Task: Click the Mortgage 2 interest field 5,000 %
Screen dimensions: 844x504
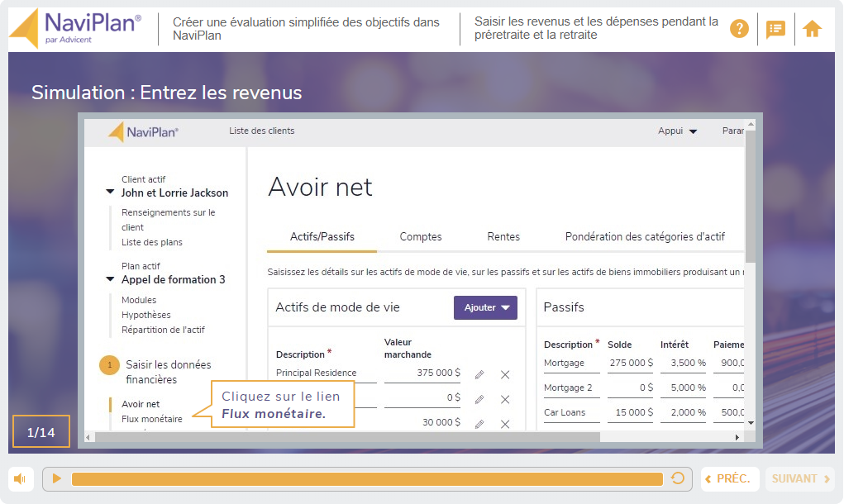Action: tap(683, 388)
